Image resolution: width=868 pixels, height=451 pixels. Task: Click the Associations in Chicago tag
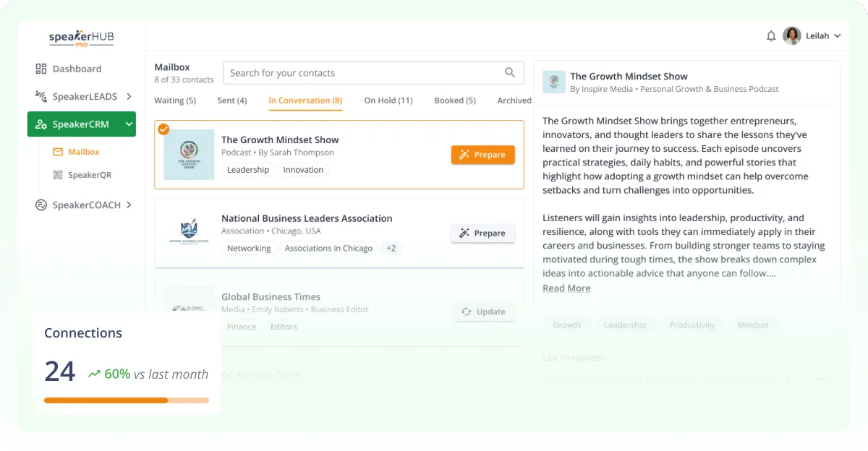click(x=328, y=248)
